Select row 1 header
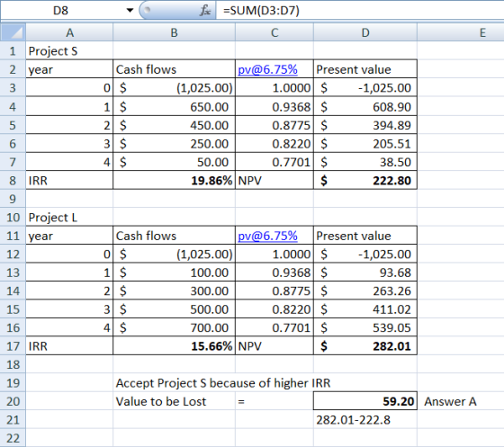The image size is (504, 447). click(x=13, y=50)
